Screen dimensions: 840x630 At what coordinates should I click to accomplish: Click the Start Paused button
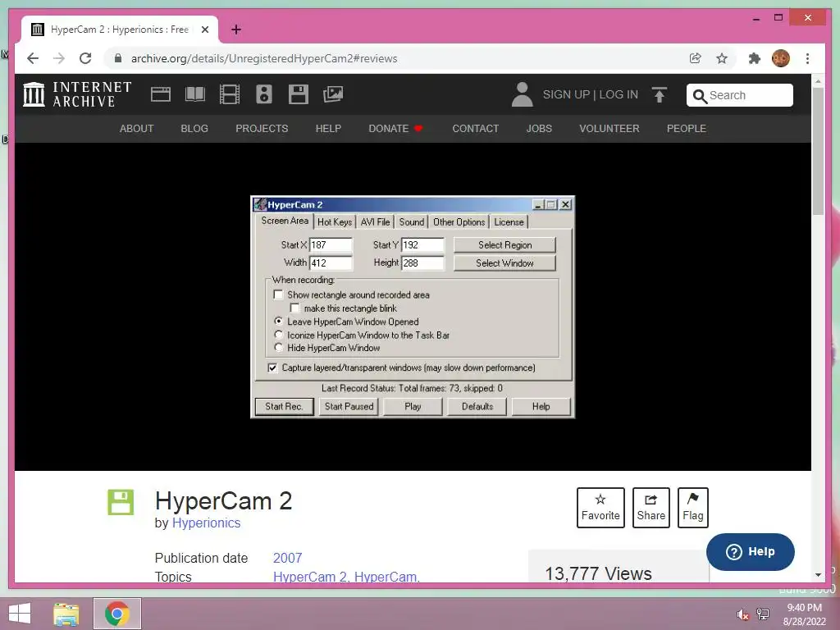[349, 406]
